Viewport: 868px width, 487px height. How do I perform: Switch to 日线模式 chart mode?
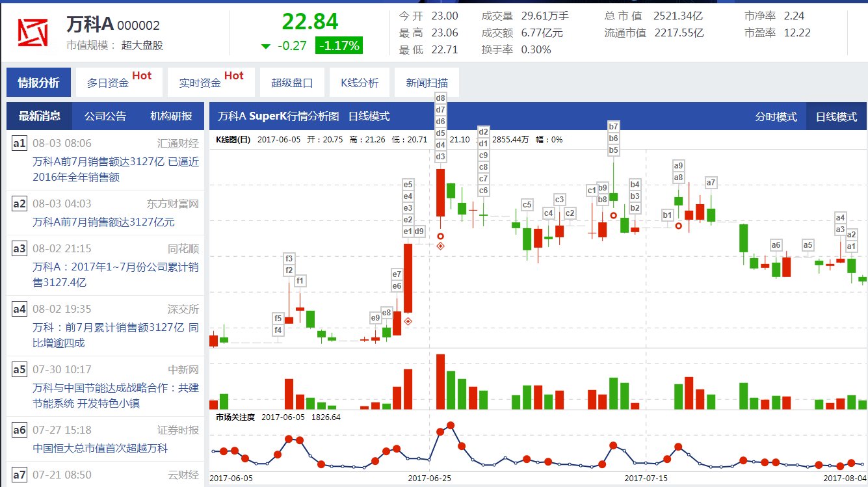(x=836, y=116)
